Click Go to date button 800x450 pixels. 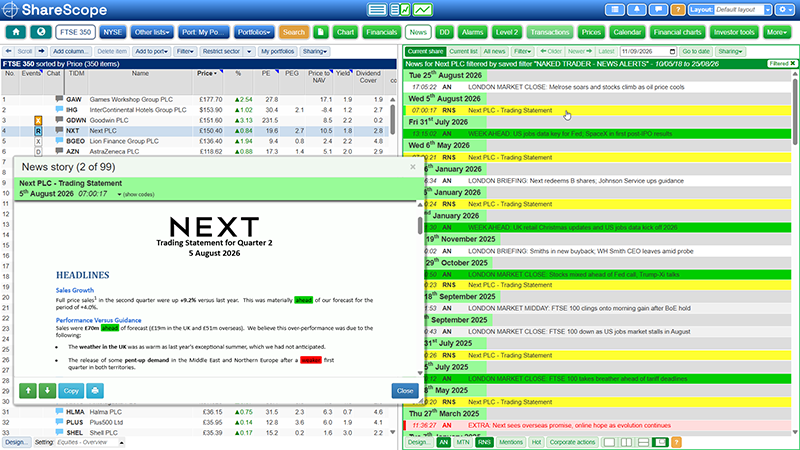point(696,52)
